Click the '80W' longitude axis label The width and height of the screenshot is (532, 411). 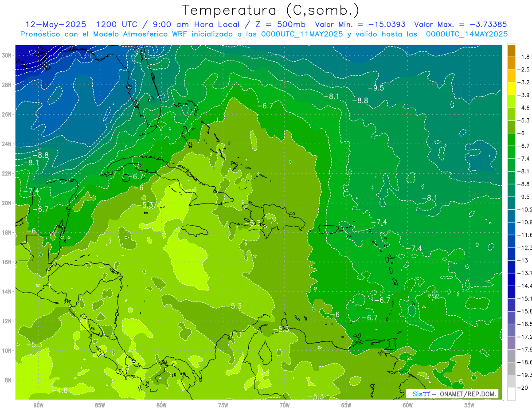(161, 405)
